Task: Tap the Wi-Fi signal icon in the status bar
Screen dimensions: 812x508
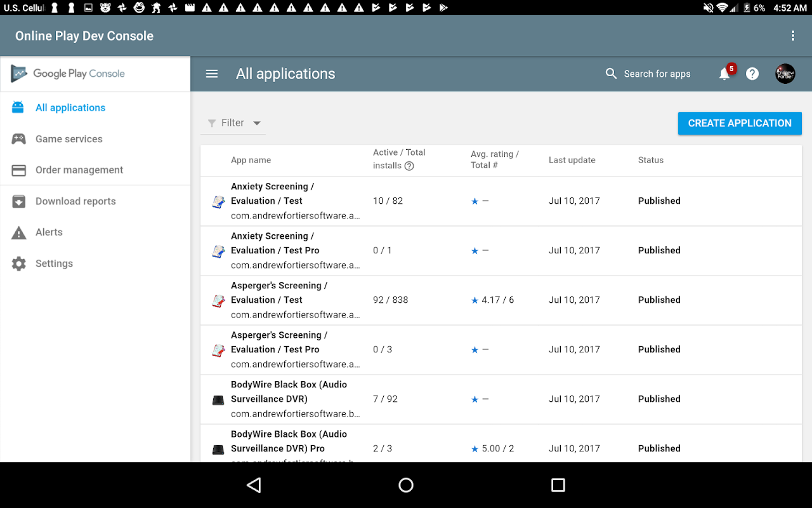Action: tap(723, 8)
